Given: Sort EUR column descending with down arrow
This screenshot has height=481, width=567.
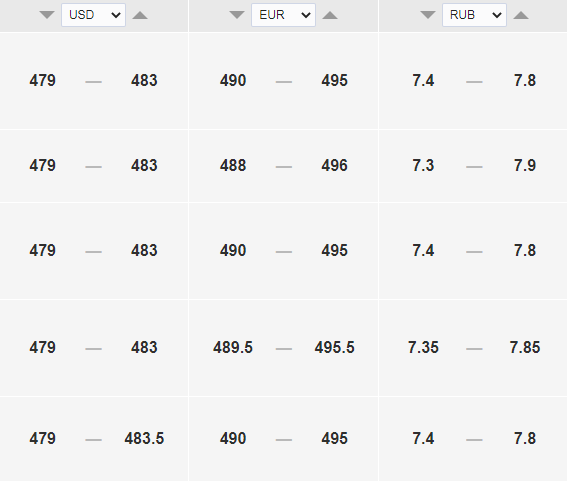Looking at the screenshot, I should [x=237, y=15].
